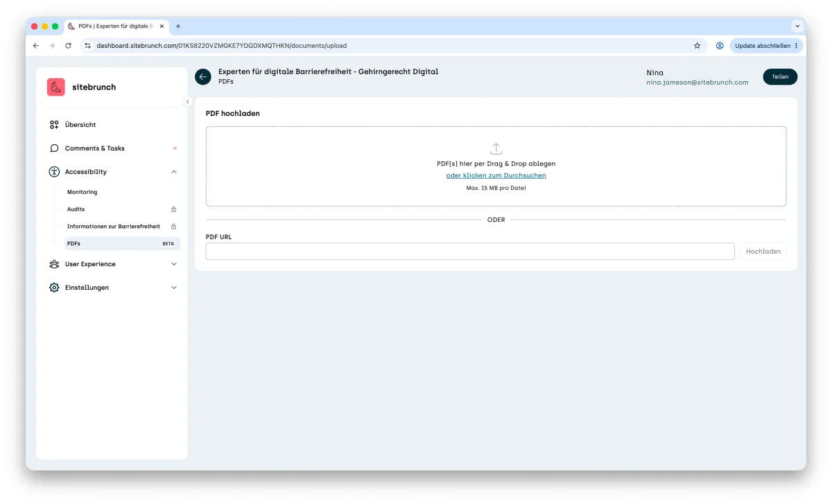The image size is (832, 504).
Task: Click the "oder klicken zum Durchsuchen" link
Action: click(x=496, y=175)
